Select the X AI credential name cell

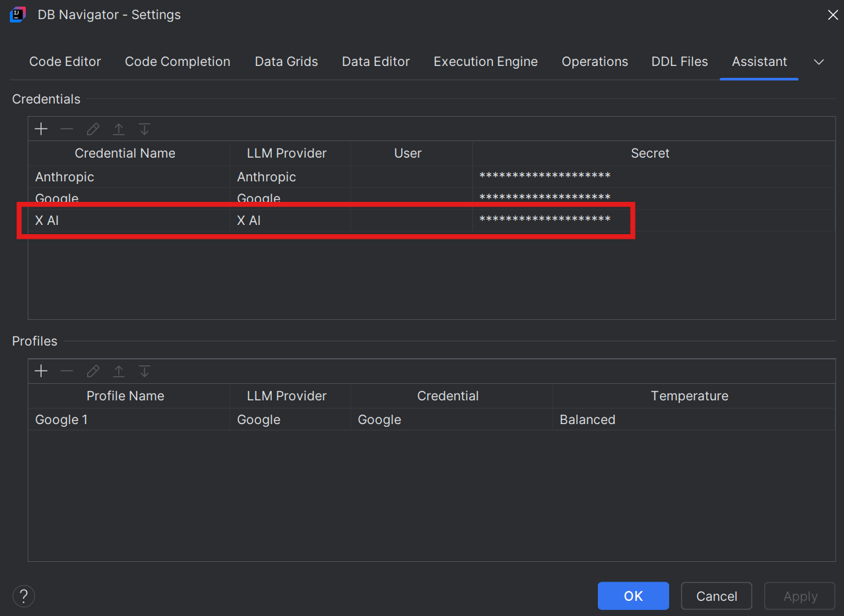coord(129,220)
